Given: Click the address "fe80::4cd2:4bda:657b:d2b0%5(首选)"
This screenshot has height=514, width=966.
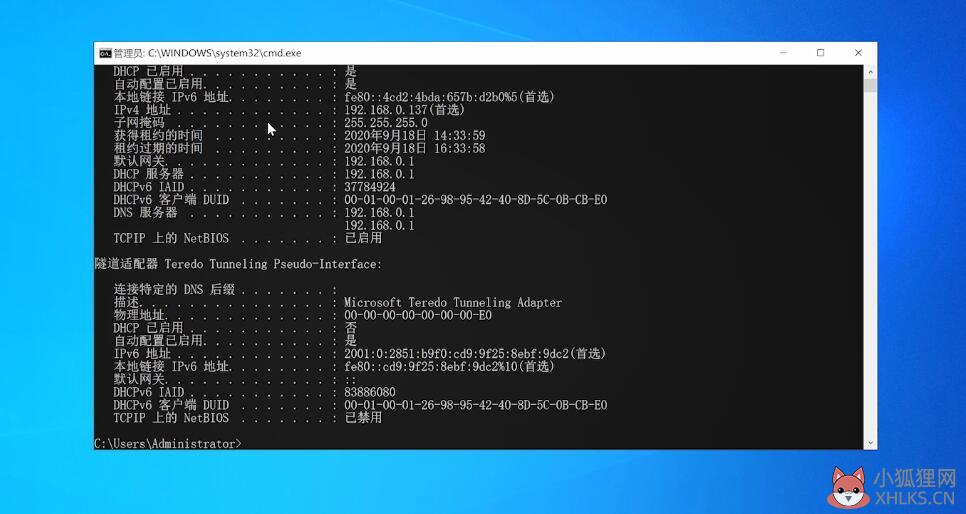Looking at the screenshot, I should point(450,97).
